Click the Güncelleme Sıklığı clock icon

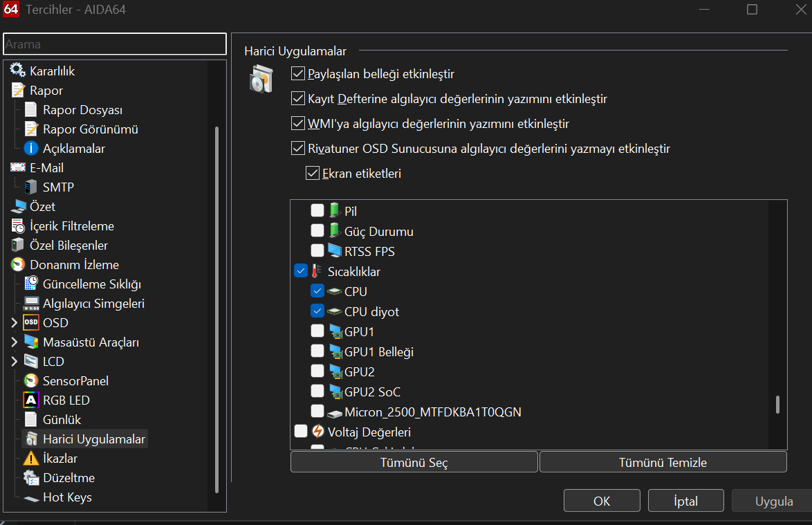31,283
